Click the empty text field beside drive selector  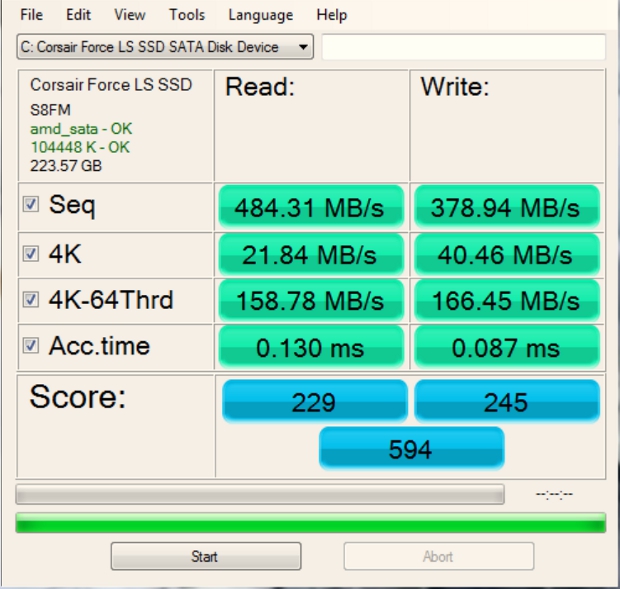point(463,47)
